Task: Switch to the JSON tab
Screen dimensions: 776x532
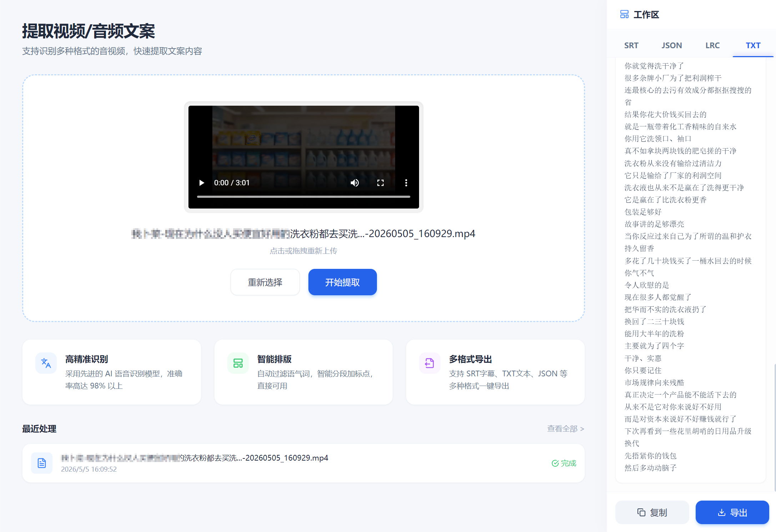Action: [x=671, y=45]
